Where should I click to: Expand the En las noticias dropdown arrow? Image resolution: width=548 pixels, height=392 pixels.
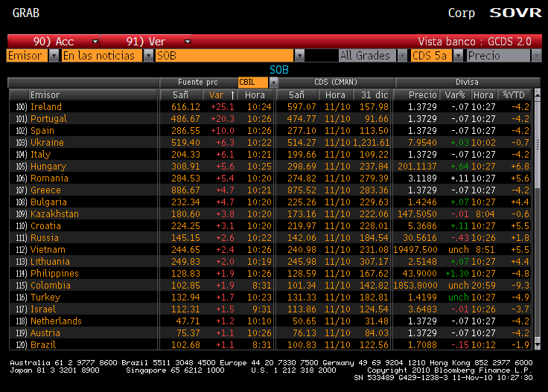tap(148, 56)
